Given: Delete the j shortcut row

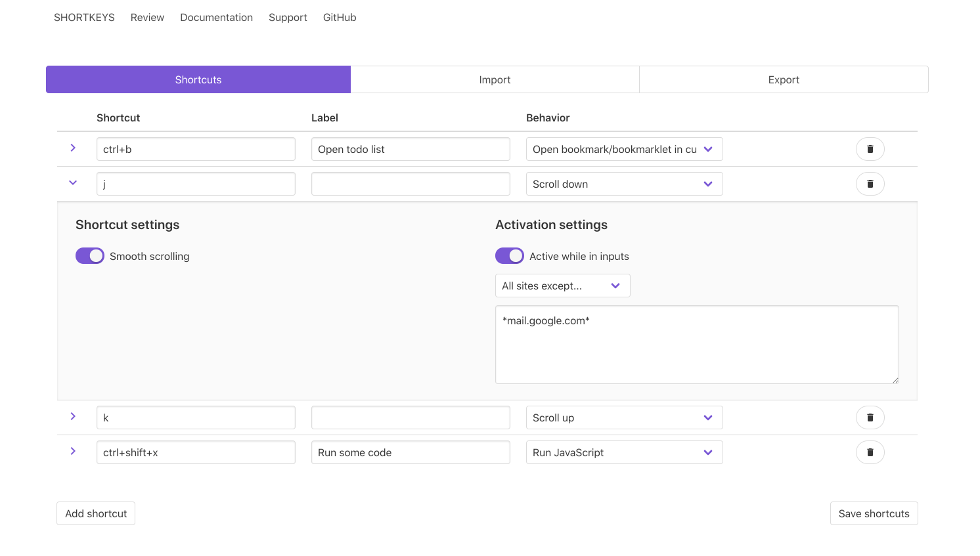Looking at the screenshot, I should [870, 184].
